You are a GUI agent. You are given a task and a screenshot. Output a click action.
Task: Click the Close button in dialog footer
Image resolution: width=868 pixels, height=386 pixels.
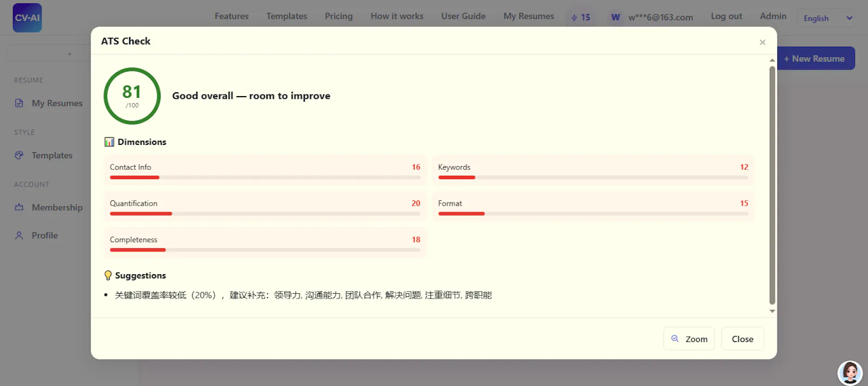[742, 339]
